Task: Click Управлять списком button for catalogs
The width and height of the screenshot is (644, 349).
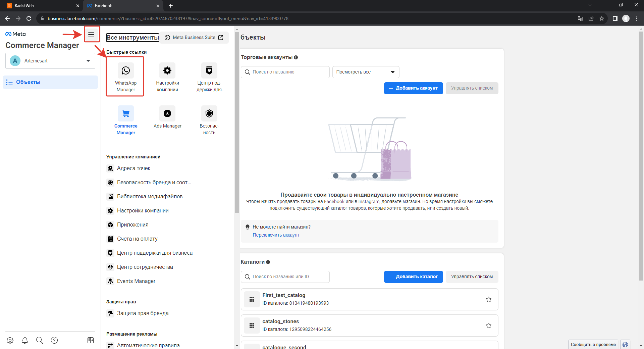Action: pos(472,277)
